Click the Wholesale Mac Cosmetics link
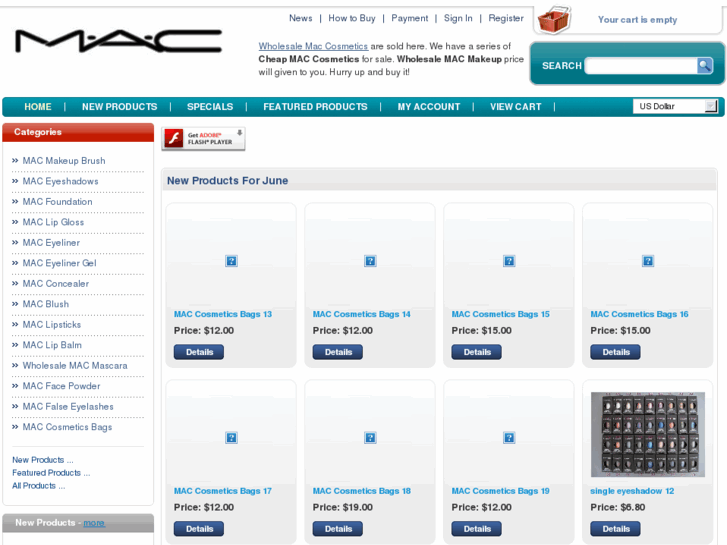727x545 pixels. (313, 46)
